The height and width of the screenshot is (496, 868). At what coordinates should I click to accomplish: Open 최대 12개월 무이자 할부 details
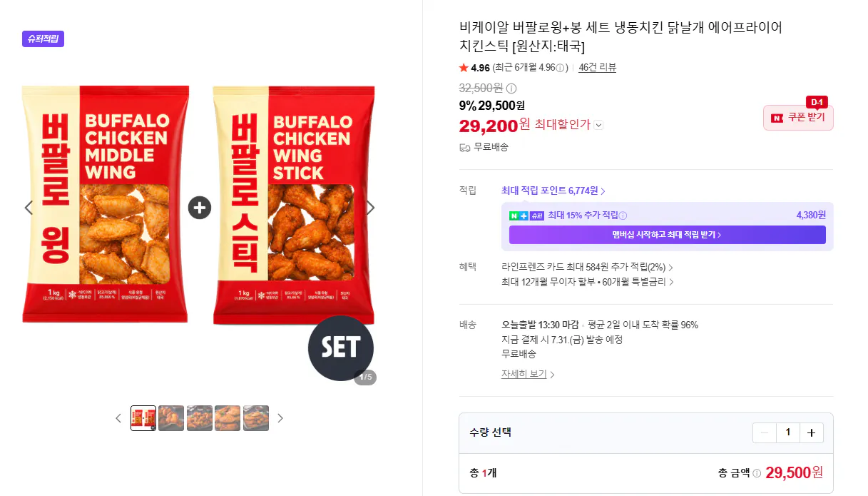coord(588,281)
